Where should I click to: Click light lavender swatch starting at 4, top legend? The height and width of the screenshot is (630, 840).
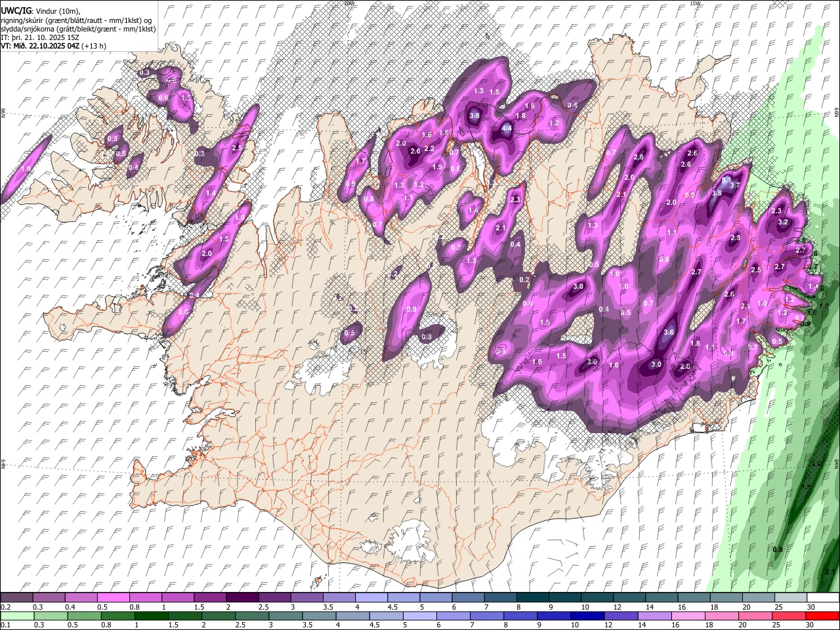point(370,597)
